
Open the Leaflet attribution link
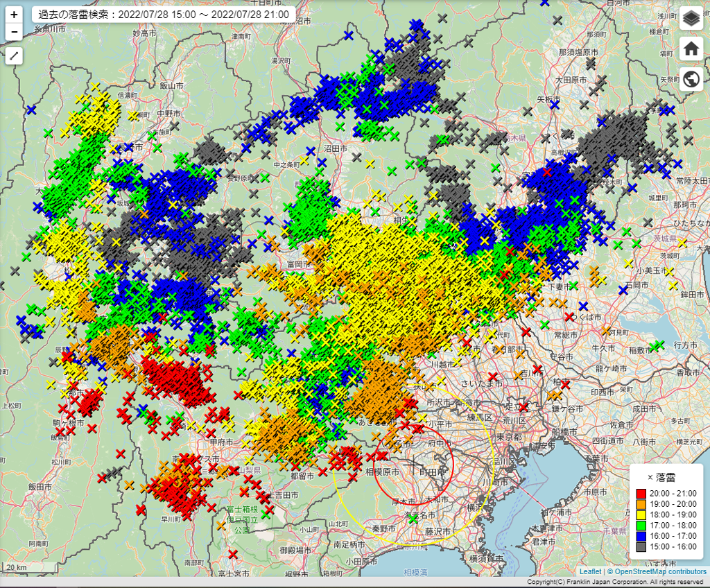591,572
